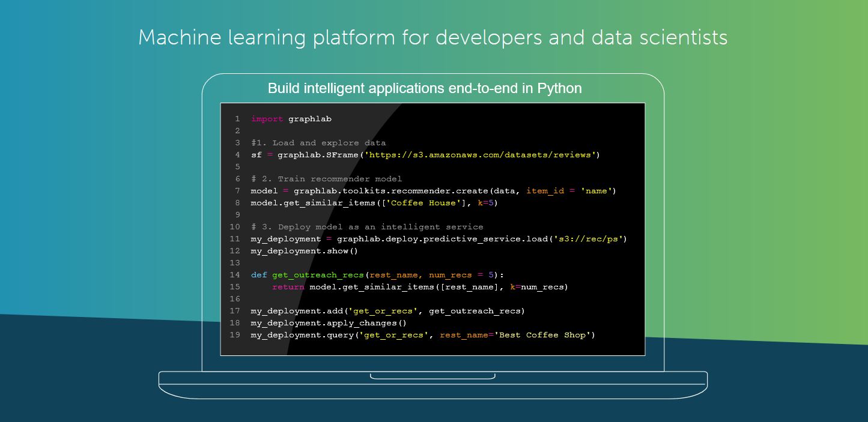Screen dimensions: 868x422
Task: Click line 'model = graphlab.toolkits.recommender.create'
Action: (x=434, y=191)
